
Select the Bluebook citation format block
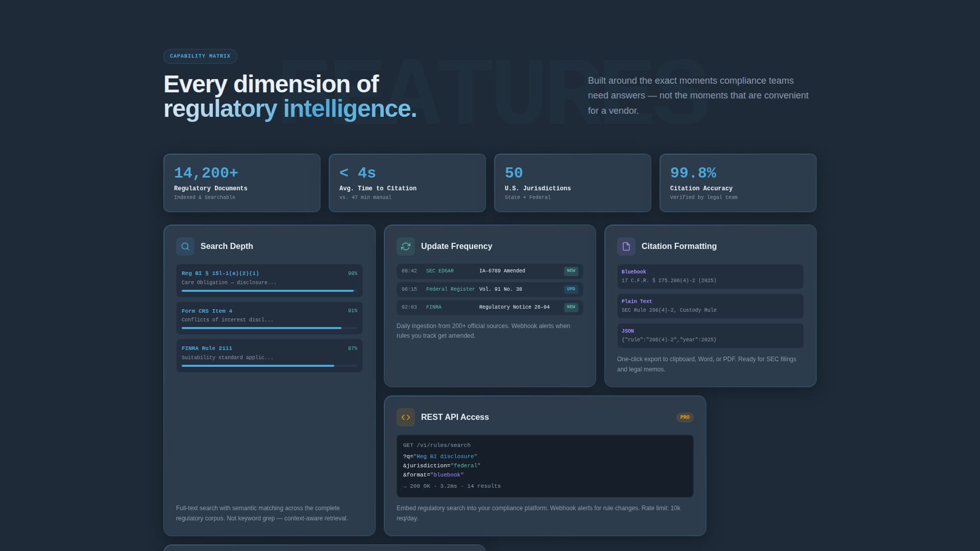(710, 277)
